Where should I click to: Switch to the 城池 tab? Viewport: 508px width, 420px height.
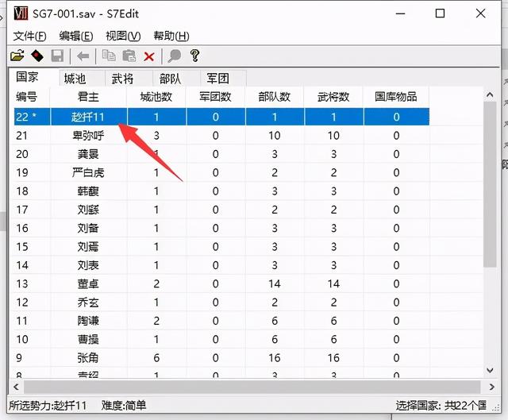point(75,79)
